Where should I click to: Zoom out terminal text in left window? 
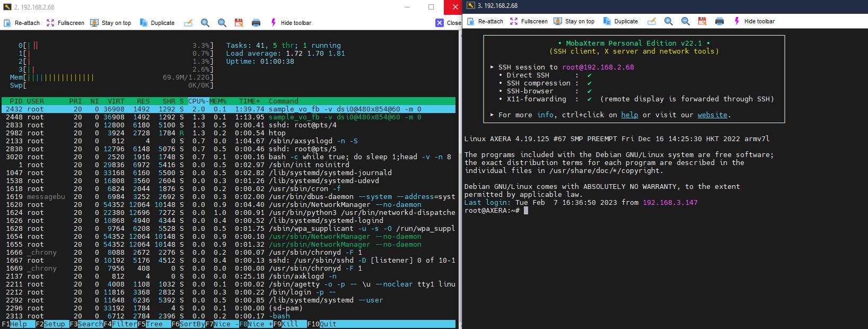tap(222, 23)
